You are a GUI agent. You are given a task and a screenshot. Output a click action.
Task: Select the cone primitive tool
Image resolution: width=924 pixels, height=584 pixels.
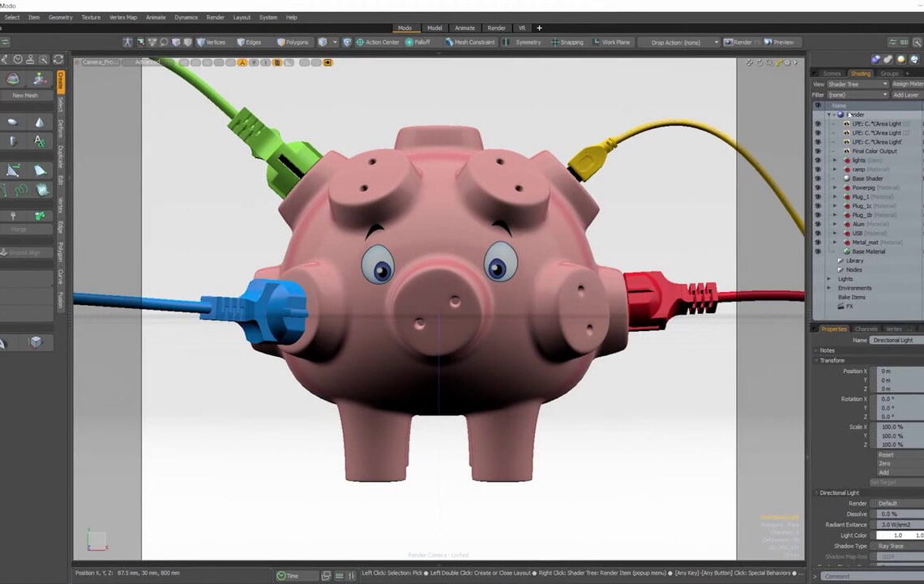pos(39,121)
